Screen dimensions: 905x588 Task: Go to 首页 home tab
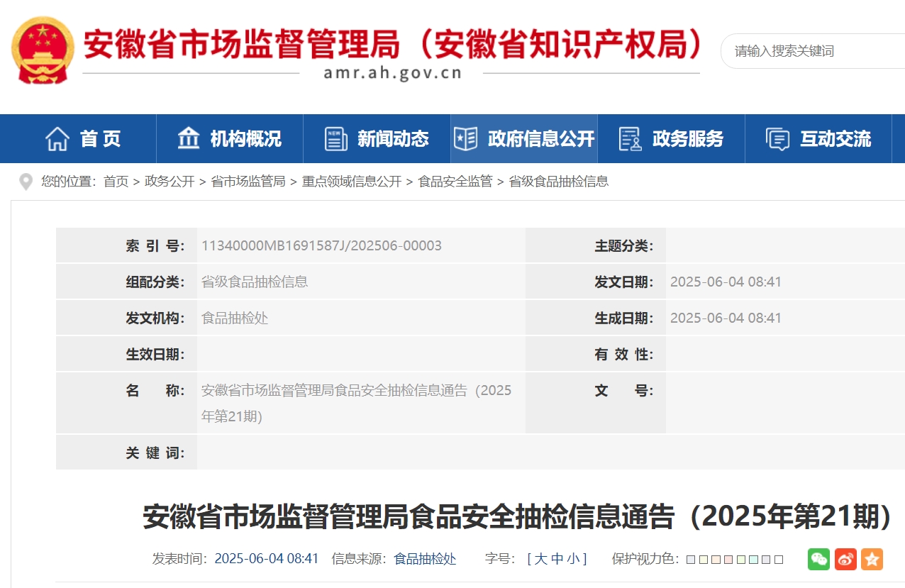point(83,139)
